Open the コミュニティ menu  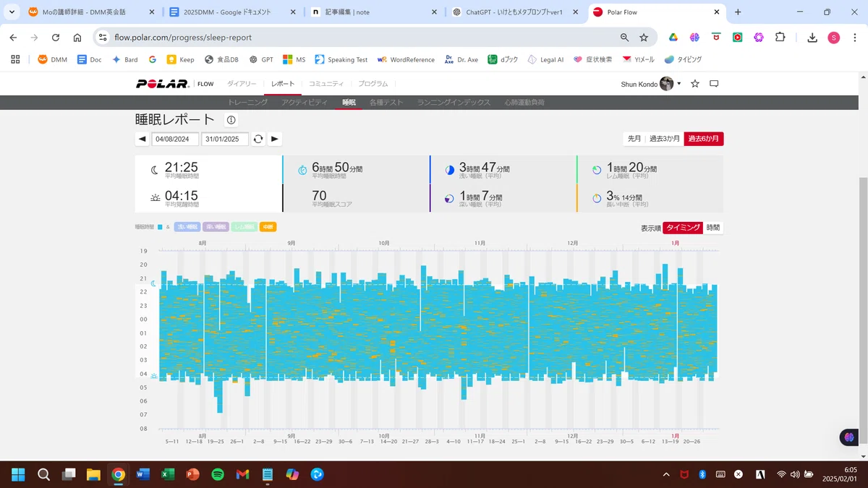coord(326,84)
